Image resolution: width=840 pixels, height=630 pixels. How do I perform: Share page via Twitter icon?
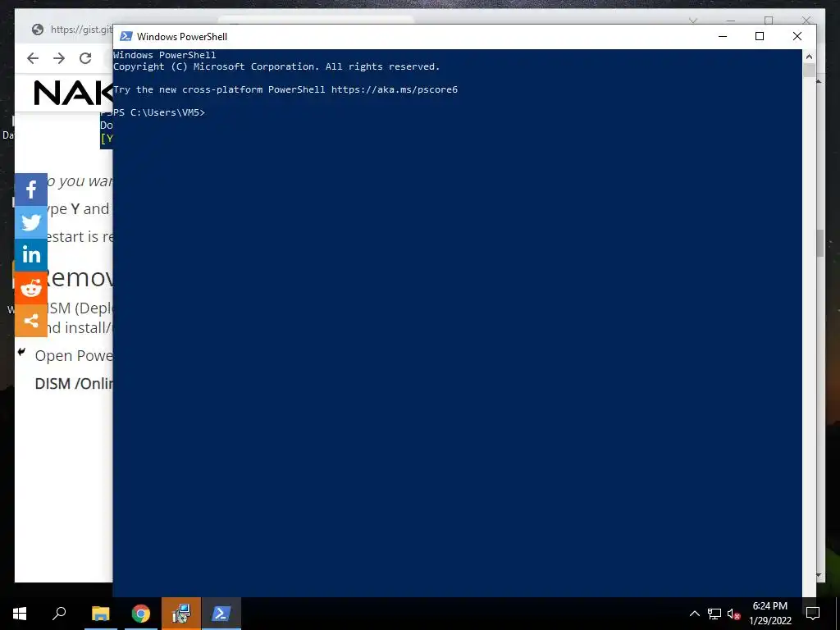pos(31,222)
